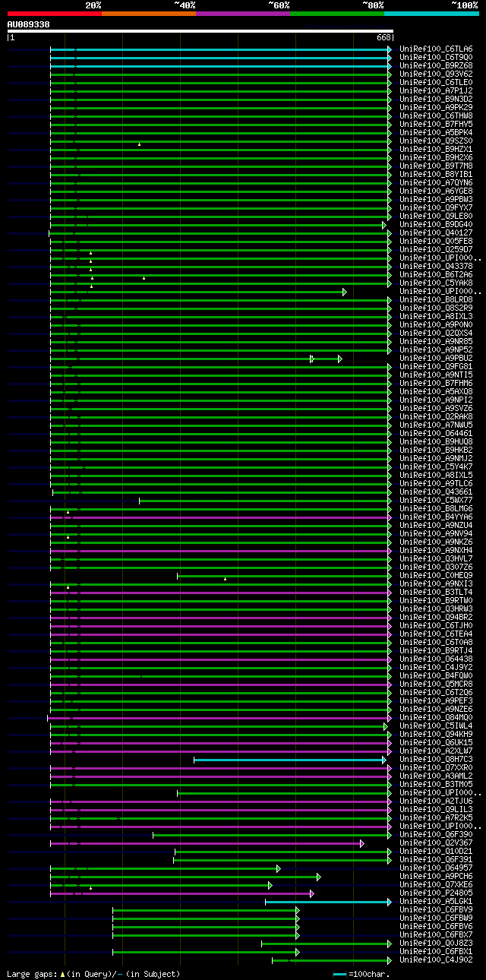486x980 pixels.
Task: Select the UniRef100_Q43378 entry
Action: [x=436, y=266]
